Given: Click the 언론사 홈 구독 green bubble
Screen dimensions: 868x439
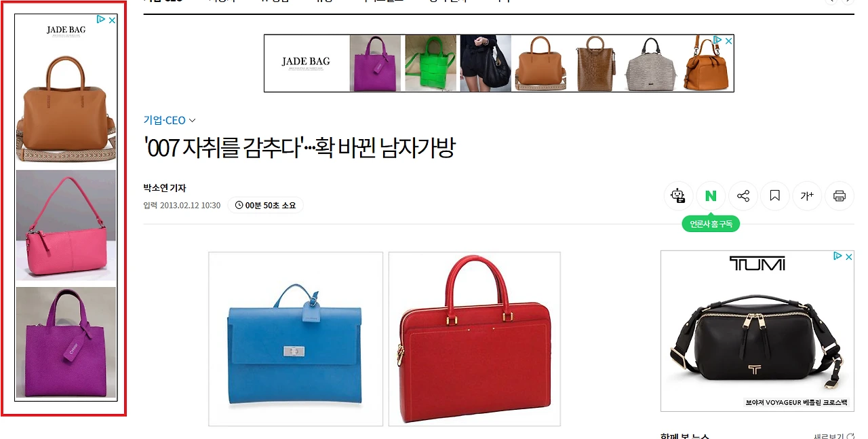Looking at the screenshot, I should (x=711, y=224).
